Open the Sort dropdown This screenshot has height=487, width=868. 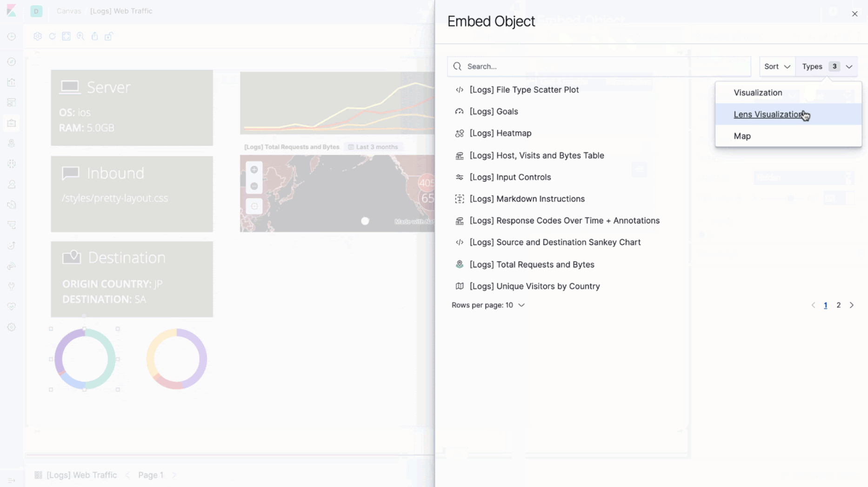(776, 66)
